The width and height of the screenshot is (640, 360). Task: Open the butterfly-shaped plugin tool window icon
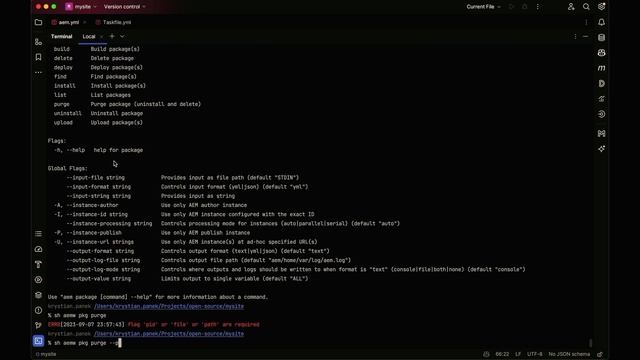click(x=601, y=133)
